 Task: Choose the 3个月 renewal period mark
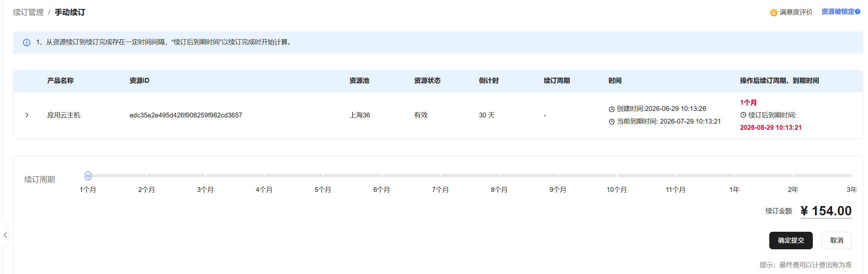click(x=205, y=190)
